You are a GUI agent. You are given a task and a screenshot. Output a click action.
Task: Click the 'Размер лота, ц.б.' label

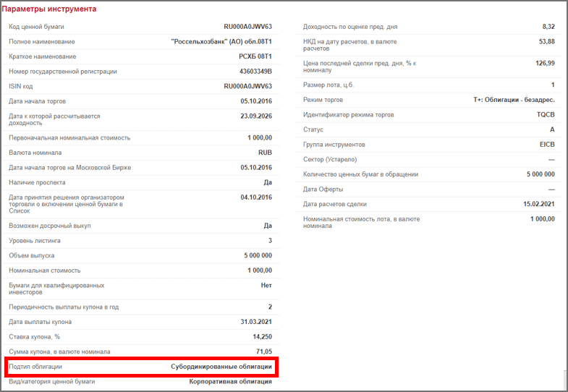pos(328,85)
